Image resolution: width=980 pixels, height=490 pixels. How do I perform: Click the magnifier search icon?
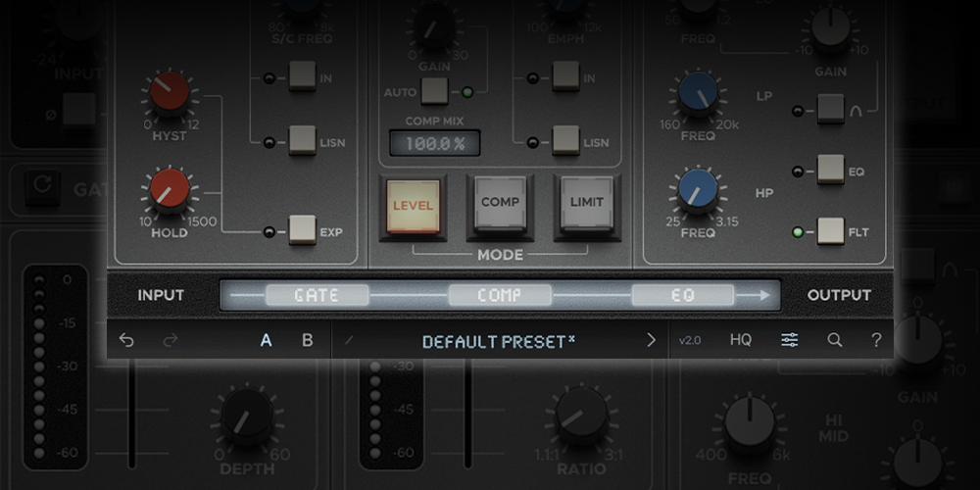(834, 340)
